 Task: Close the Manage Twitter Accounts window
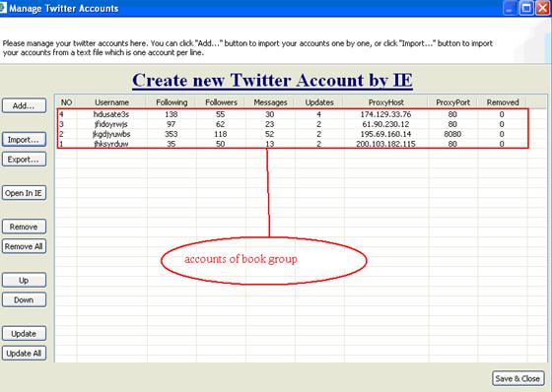542,8
